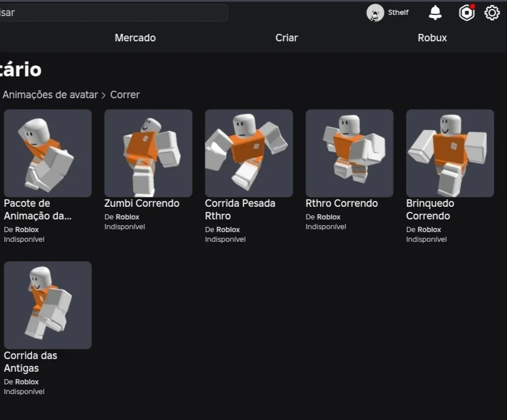Viewport: 507px width, 420px height.
Task: Click the Correr breadcrumb item
Action: click(125, 95)
